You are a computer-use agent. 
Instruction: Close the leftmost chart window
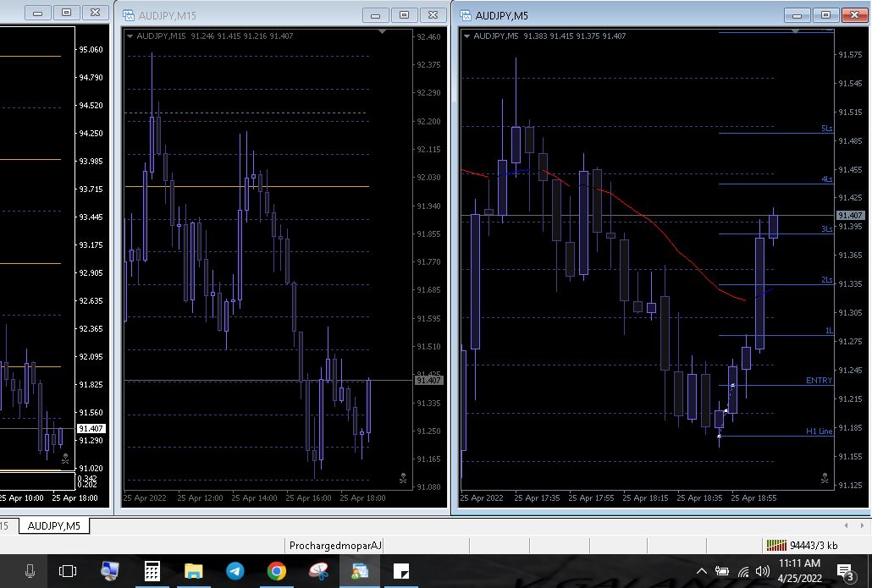(95, 12)
